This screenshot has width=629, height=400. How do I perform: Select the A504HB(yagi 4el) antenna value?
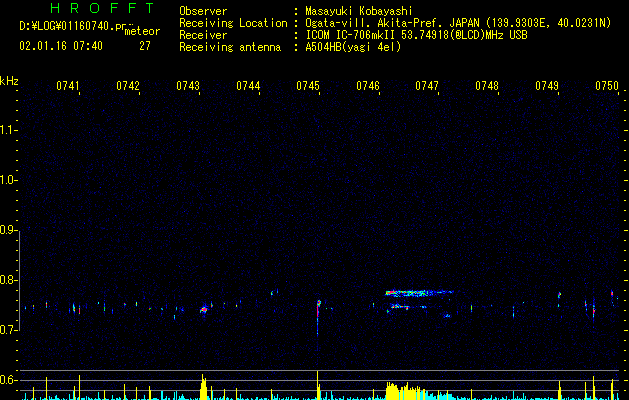tap(353, 47)
